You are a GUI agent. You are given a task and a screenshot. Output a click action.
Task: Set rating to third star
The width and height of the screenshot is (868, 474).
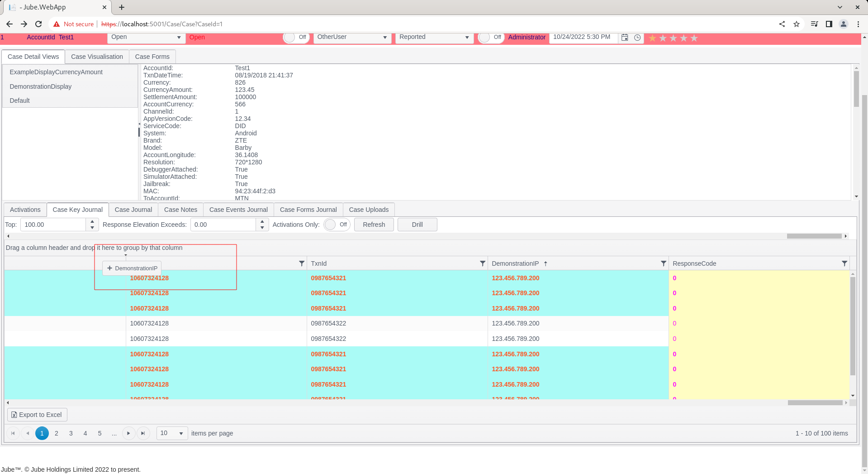(x=673, y=38)
